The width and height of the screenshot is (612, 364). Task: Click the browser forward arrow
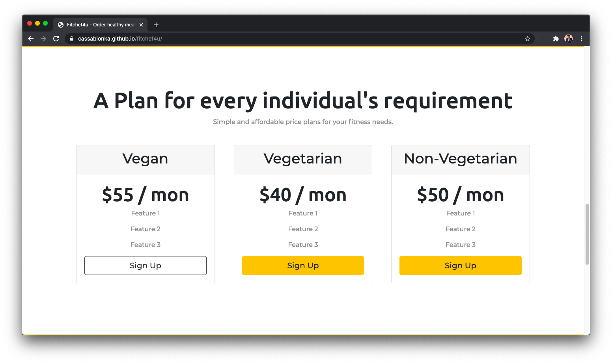[43, 39]
